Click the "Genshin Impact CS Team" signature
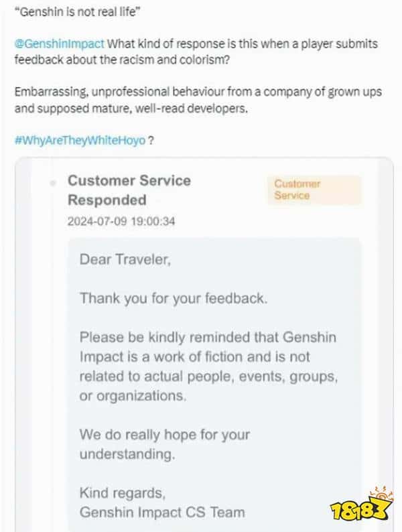The height and width of the screenshot is (532, 402). pos(162,513)
